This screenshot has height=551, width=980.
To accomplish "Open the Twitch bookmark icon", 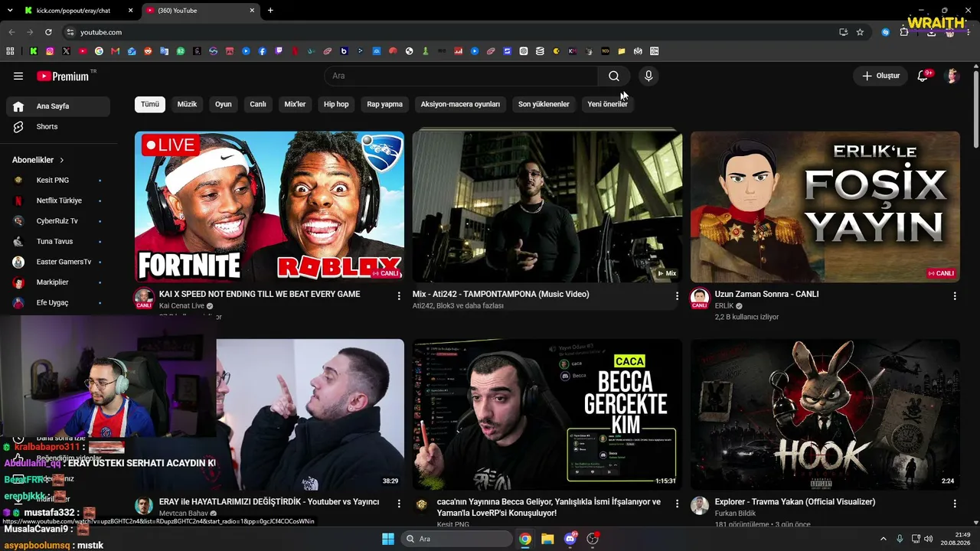I will (279, 51).
